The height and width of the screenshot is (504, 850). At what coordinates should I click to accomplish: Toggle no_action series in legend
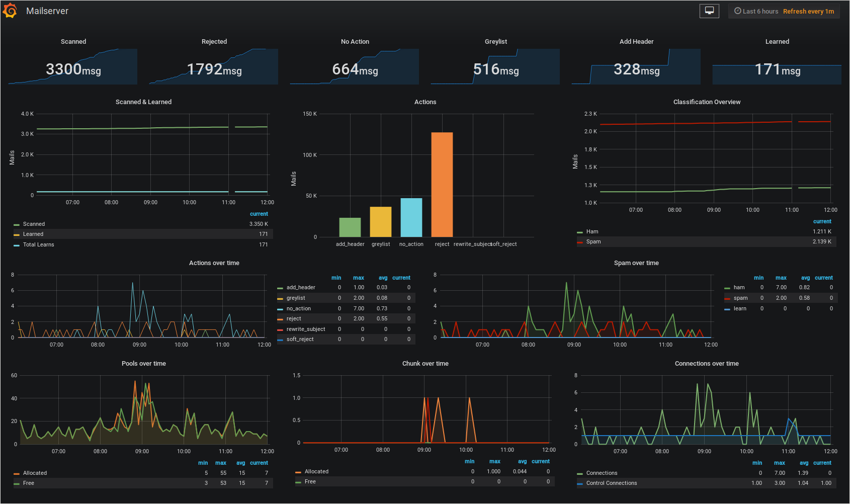(299, 309)
